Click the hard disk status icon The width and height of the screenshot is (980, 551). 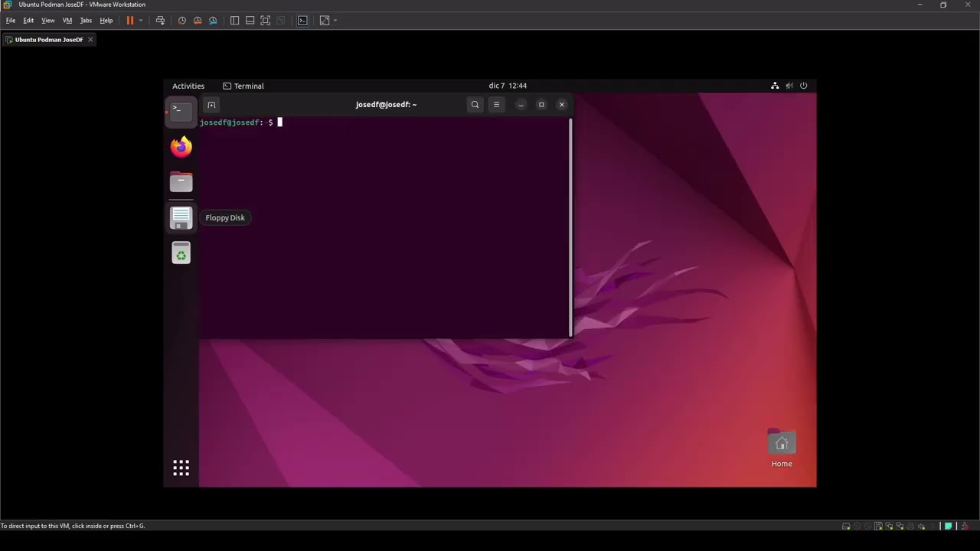coord(846,527)
